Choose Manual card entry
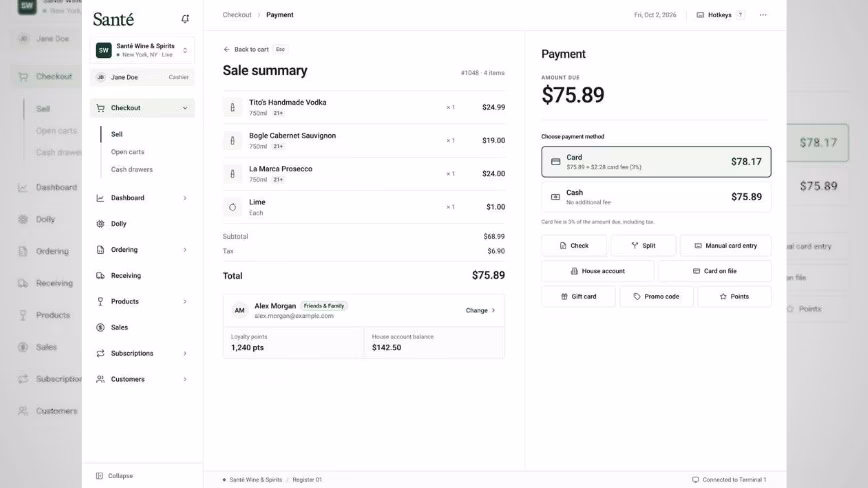The width and height of the screenshot is (868, 488). coord(725,246)
